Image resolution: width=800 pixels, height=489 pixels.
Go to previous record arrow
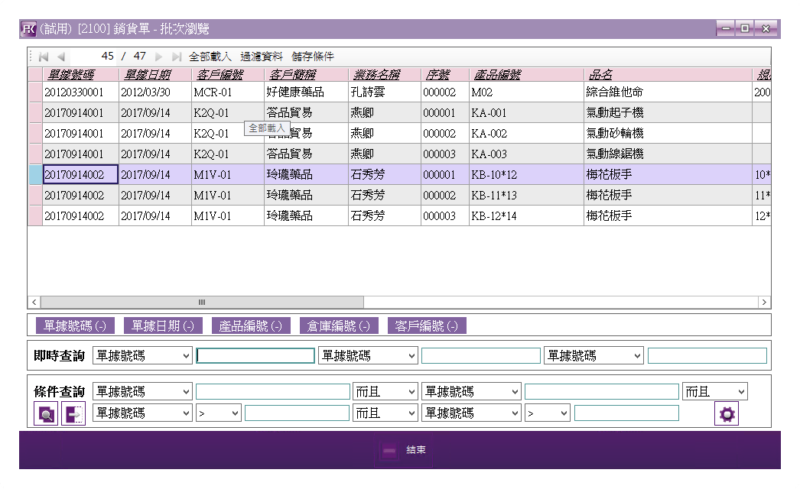pos(61,57)
